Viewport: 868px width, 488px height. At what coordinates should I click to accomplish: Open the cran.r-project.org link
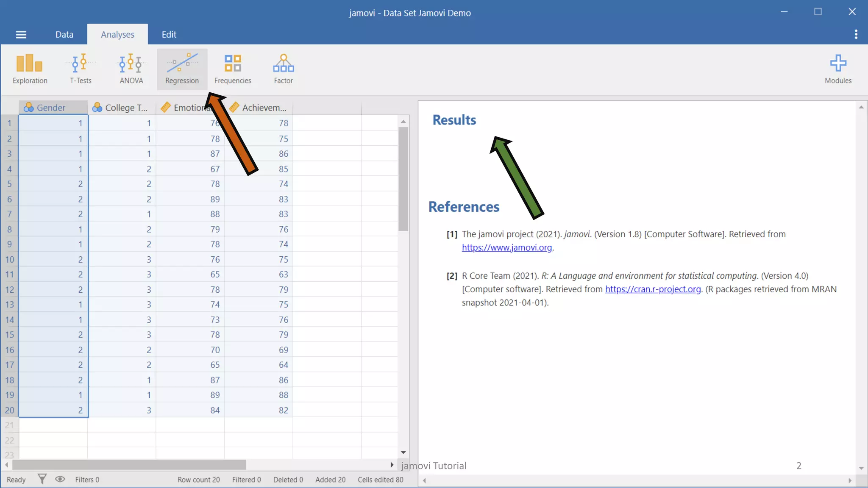[x=653, y=289]
